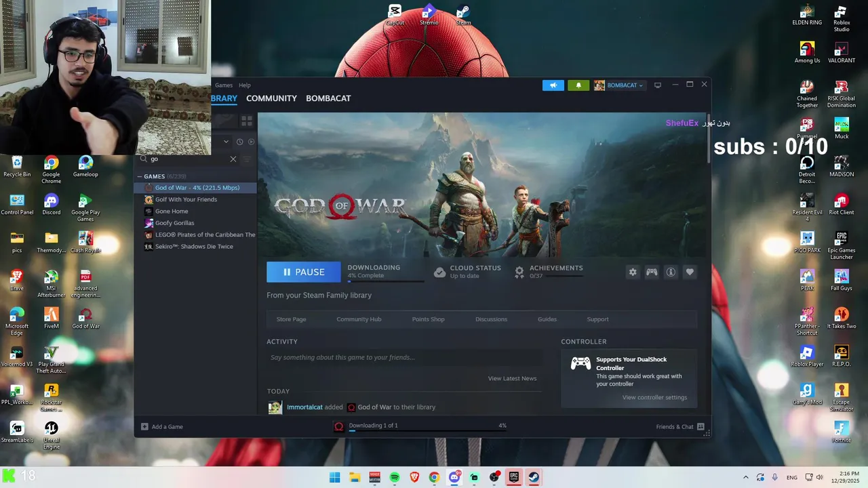Open Help menu in Steam
Screen dimensions: 868x488
pos(245,85)
